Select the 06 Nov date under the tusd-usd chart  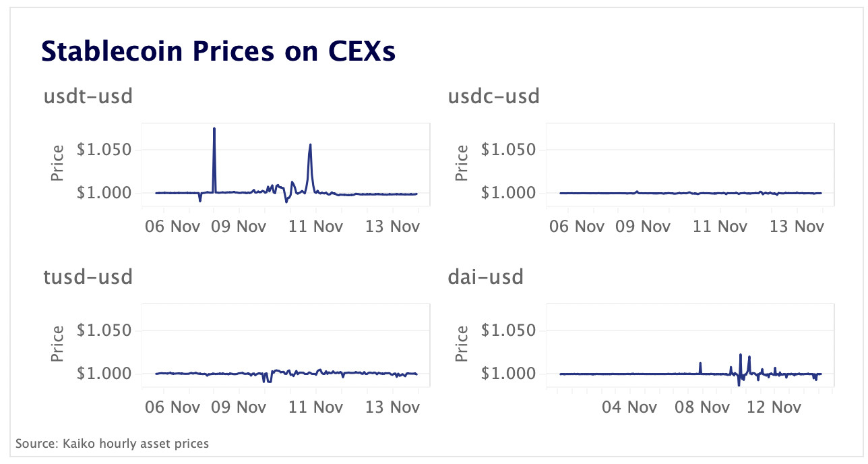[x=173, y=407]
